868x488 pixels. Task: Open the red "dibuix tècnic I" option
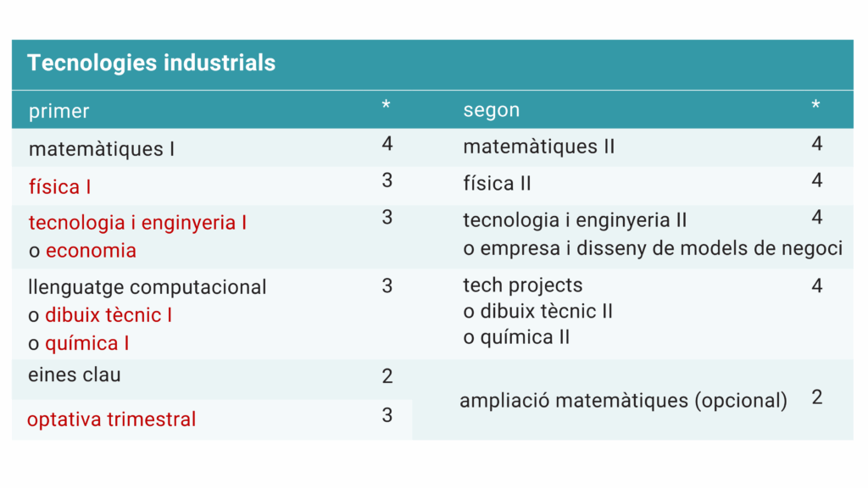[108, 315]
